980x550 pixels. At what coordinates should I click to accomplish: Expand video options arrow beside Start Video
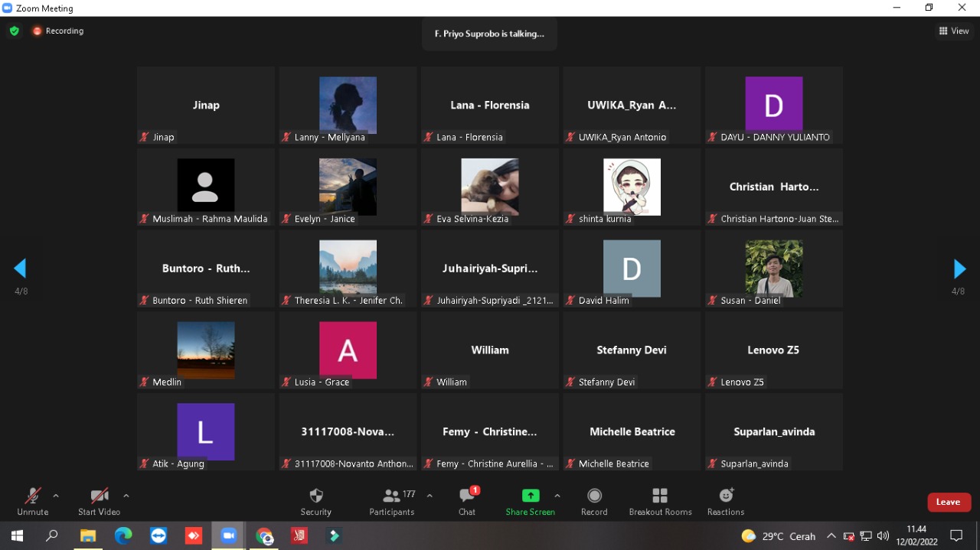pos(126,496)
